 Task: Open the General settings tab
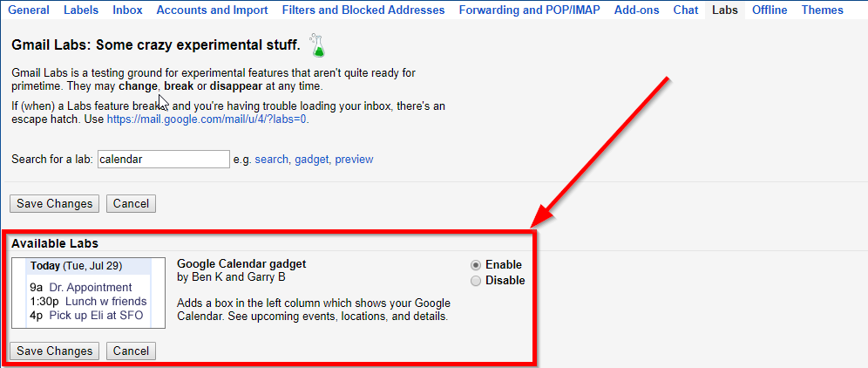click(x=28, y=10)
